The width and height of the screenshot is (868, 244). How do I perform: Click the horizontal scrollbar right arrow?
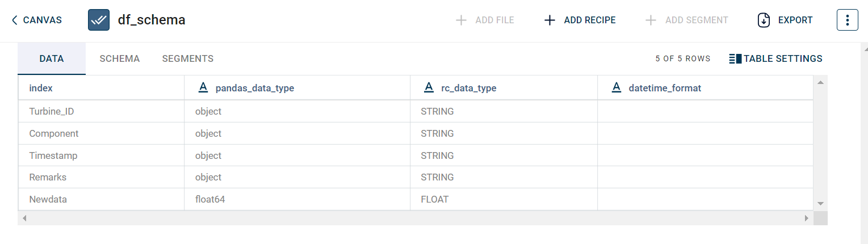[806, 218]
